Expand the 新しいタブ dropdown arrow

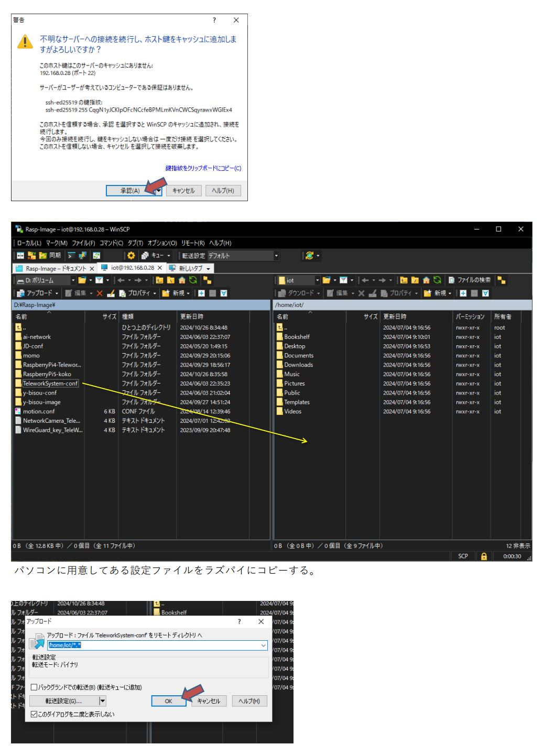coord(208,268)
